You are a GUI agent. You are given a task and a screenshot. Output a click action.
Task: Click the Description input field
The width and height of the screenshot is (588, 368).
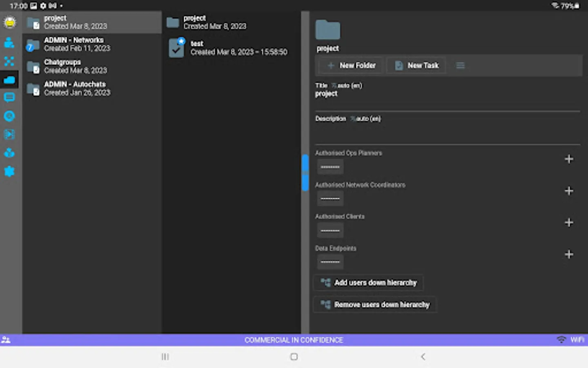[447, 133]
